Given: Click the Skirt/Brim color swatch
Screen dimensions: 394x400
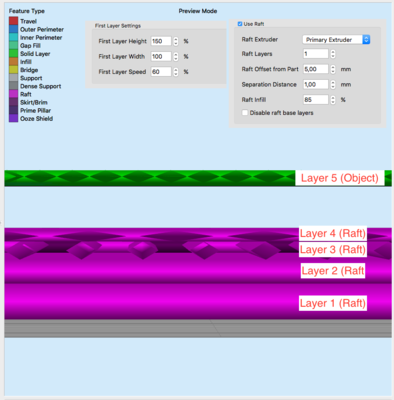Looking at the screenshot, I should pyautogui.click(x=13, y=102).
